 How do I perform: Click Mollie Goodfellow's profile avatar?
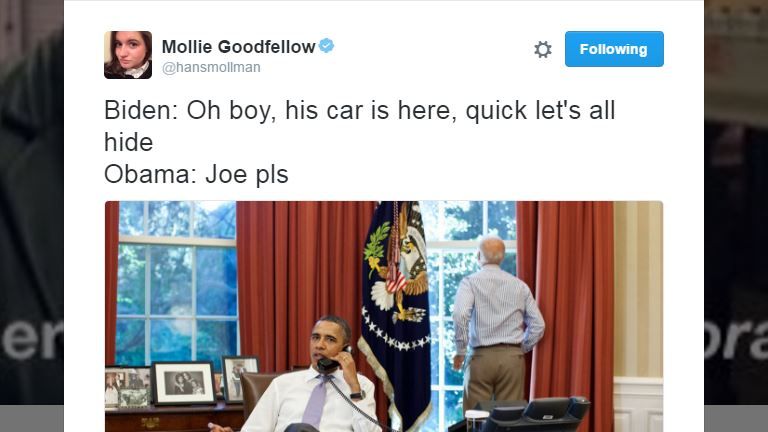click(128, 55)
